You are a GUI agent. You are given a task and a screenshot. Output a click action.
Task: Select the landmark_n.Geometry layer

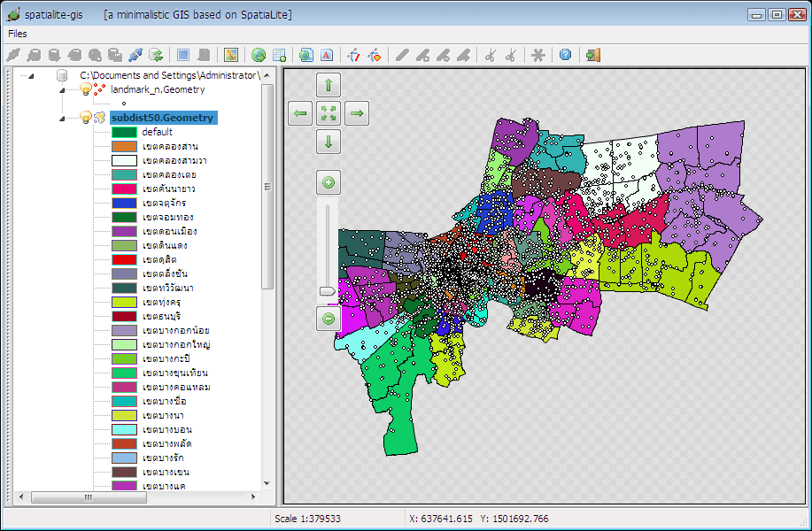click(158, 89)
